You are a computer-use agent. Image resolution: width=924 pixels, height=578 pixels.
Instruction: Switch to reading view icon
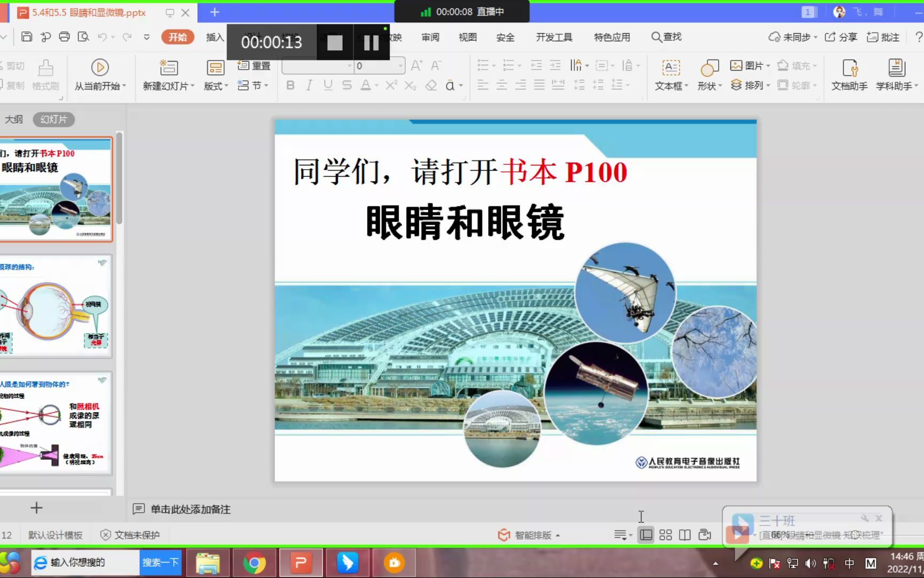tap(685, 535)
